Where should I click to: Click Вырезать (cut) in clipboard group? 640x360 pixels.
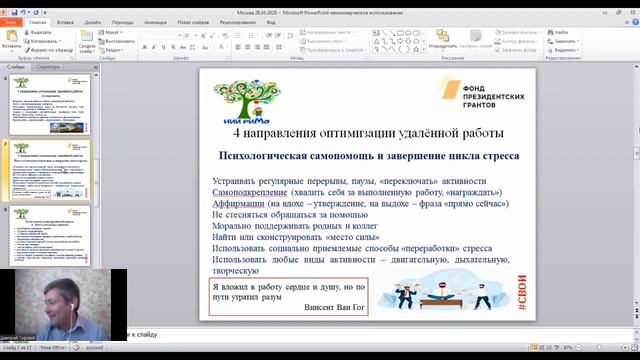(38, 32)
